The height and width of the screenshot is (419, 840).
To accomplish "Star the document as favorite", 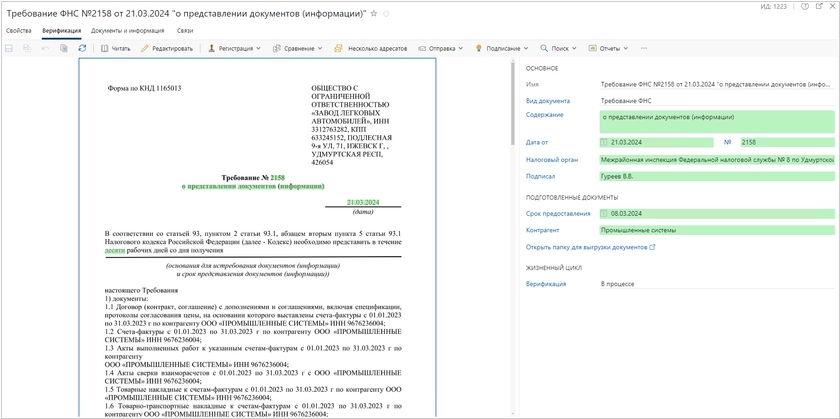I will point(374,14).
